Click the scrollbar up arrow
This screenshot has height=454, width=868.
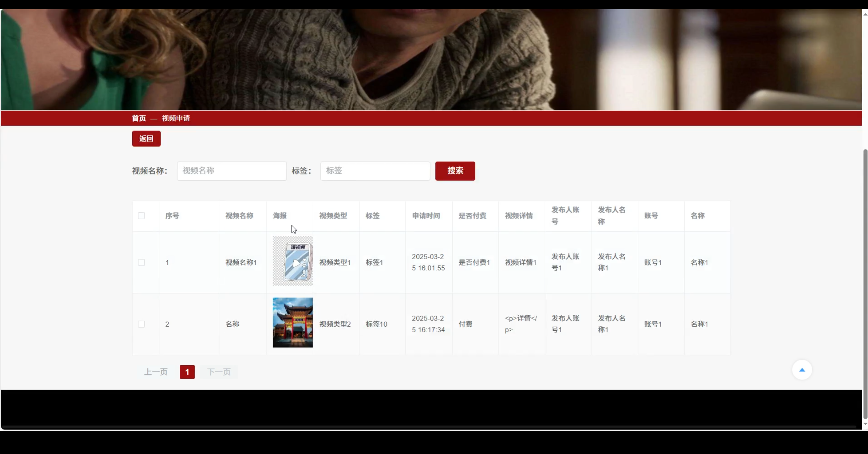point(865,14)
